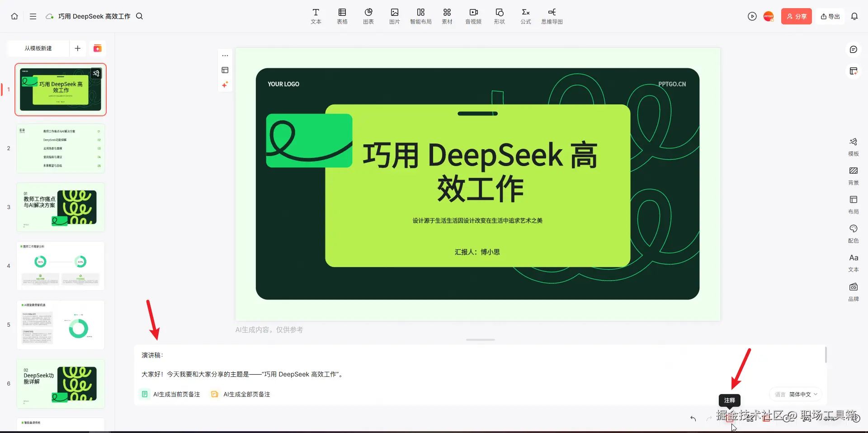Click AI生成当前页备注
Image resolution: width=868 pixels, height=433 pixels.
pos(170,395)
